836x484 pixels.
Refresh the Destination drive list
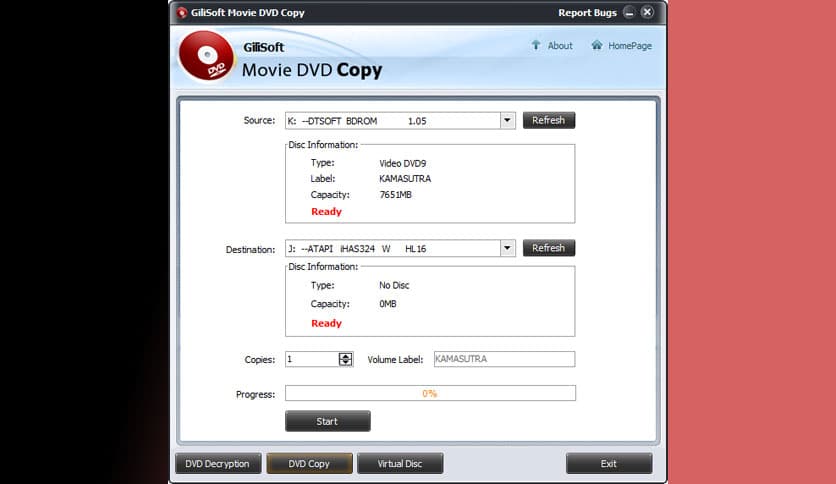[x=549, y=248]
